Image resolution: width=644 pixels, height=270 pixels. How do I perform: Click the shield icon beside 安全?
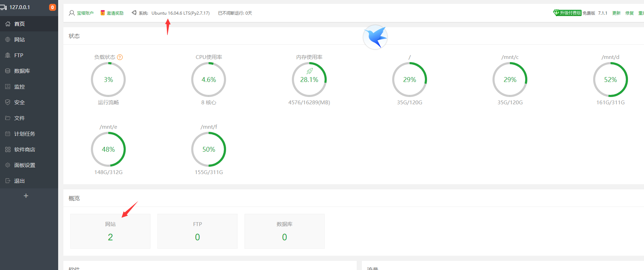click(8, 102)
